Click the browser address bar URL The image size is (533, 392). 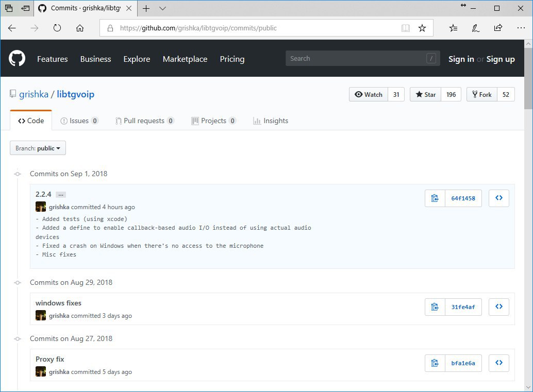[x=198, y=28]
